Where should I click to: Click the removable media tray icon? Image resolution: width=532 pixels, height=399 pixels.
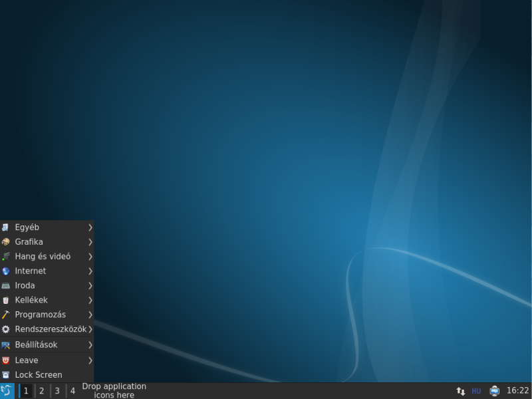pyautogui.click(x=494, y=391)
